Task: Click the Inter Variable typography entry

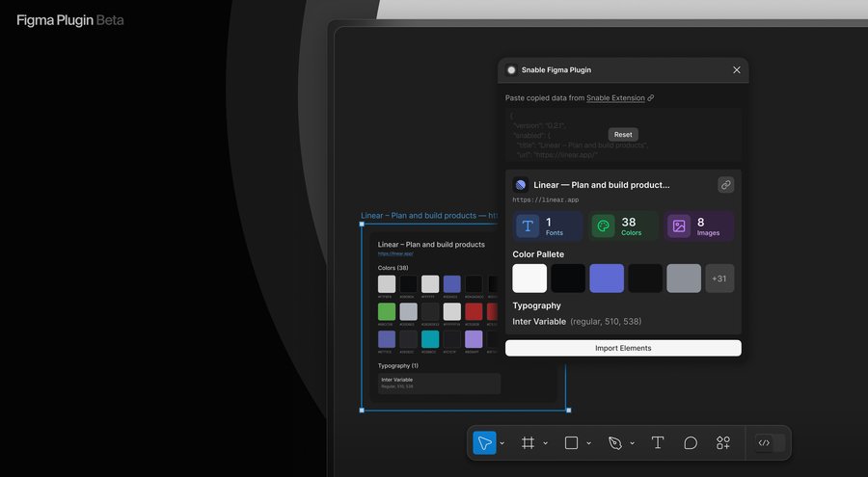Action: click(577, 322)
